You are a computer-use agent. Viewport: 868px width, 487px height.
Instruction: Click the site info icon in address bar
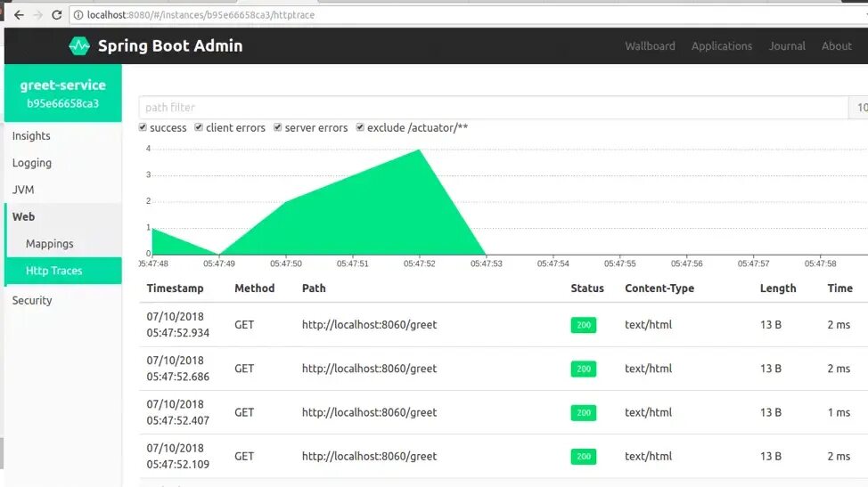click(78, 15)
